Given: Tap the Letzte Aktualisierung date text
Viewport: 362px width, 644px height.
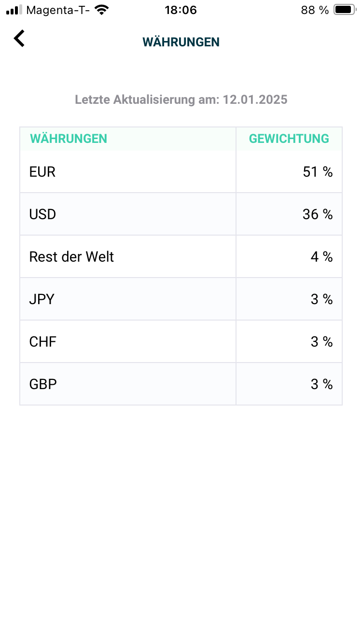Looking at the screenshot, I should pyautogui.click(x=181, y=100).
